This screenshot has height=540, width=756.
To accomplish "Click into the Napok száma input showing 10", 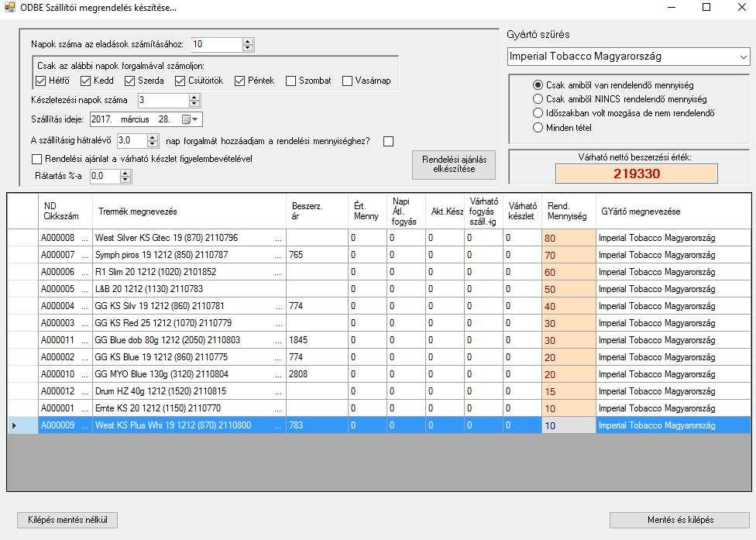I will tap(217, 44).
